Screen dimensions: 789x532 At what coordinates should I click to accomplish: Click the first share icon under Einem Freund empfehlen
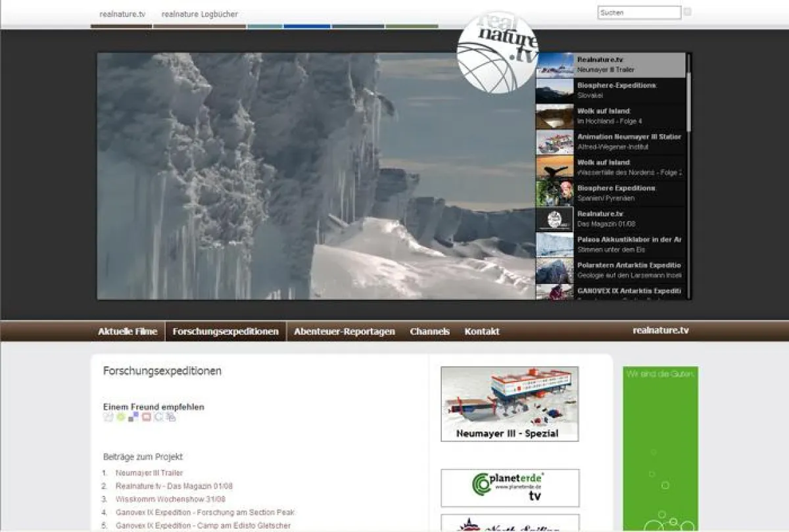click(x=108, y=416)
